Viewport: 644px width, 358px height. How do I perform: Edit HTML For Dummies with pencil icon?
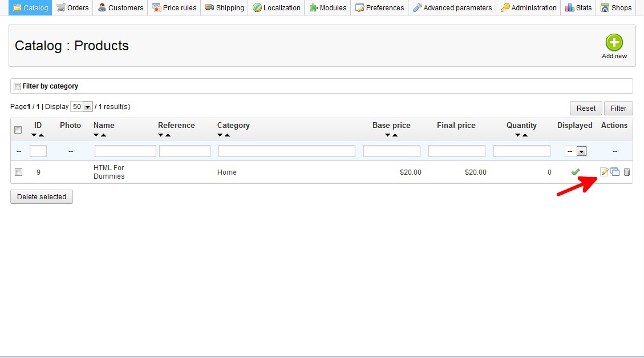[605, 172]
